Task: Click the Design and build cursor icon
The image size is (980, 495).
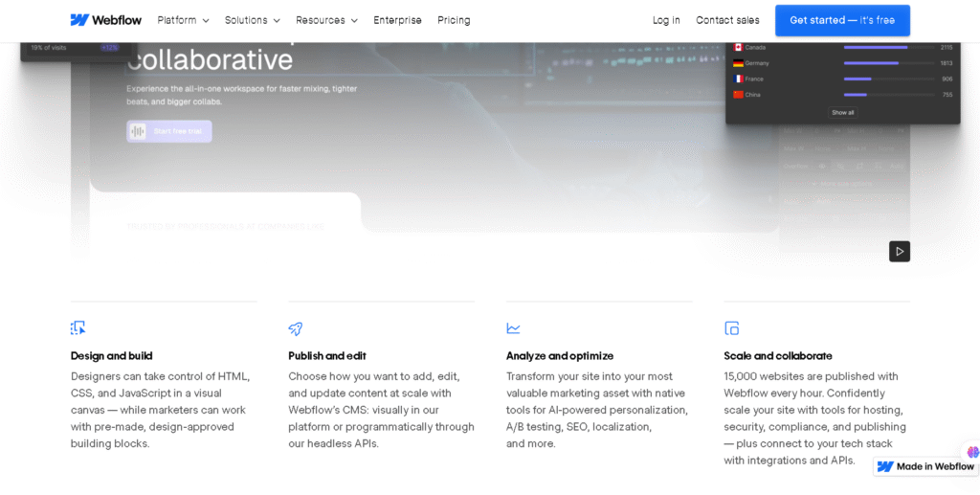Action: (78, 328)
